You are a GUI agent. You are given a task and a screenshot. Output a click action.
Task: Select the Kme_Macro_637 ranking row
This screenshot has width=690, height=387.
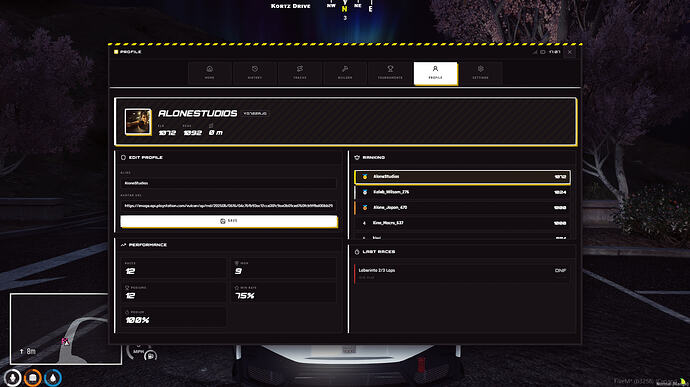[462, 223]
